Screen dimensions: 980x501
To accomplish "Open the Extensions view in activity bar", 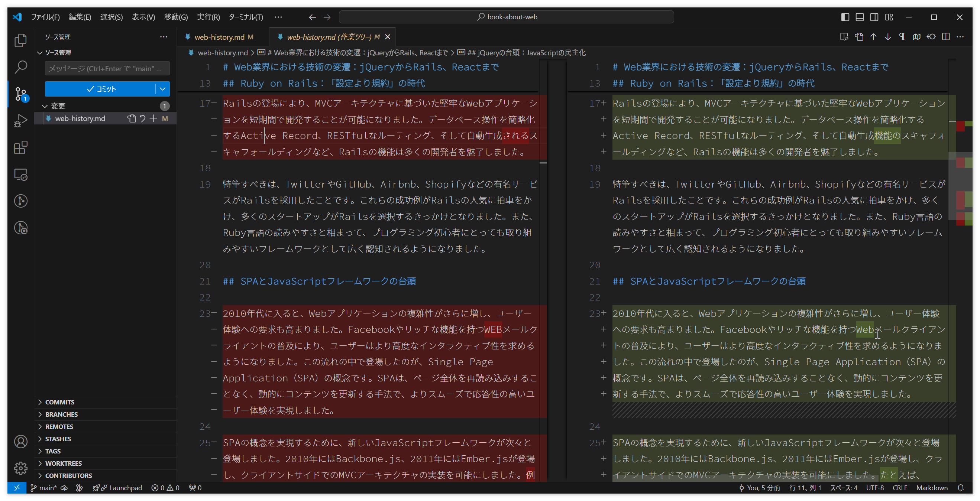I will 20,148.
